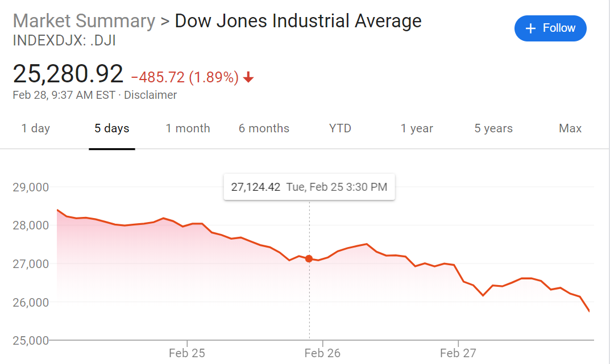Image resolution: width=610 pixels, height=364 pixels.
Task: Show the 5 years chart
Action: pyautogui.click(x=493, y=128)
